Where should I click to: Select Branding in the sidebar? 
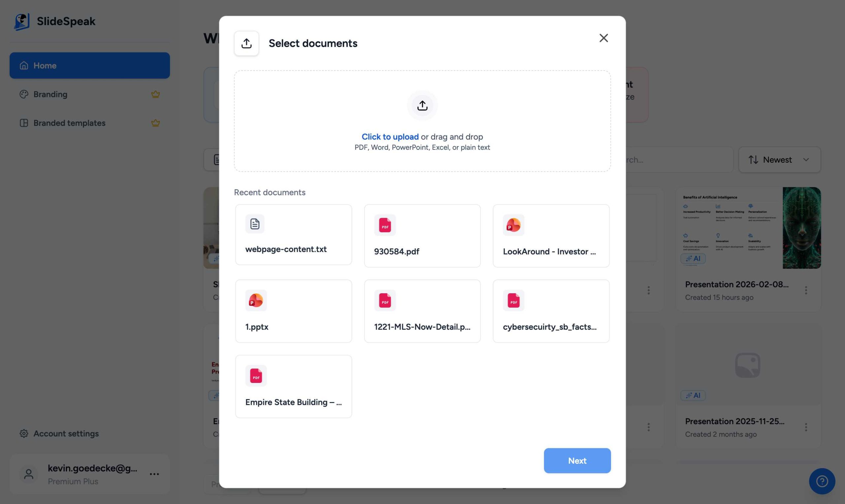tap(50, 94)
